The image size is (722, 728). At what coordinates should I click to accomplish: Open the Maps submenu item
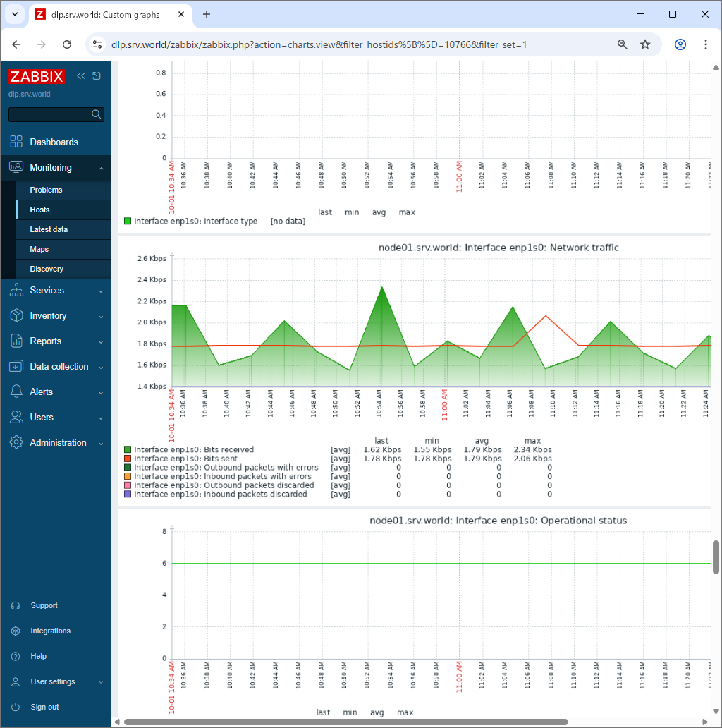pos(39,249)
